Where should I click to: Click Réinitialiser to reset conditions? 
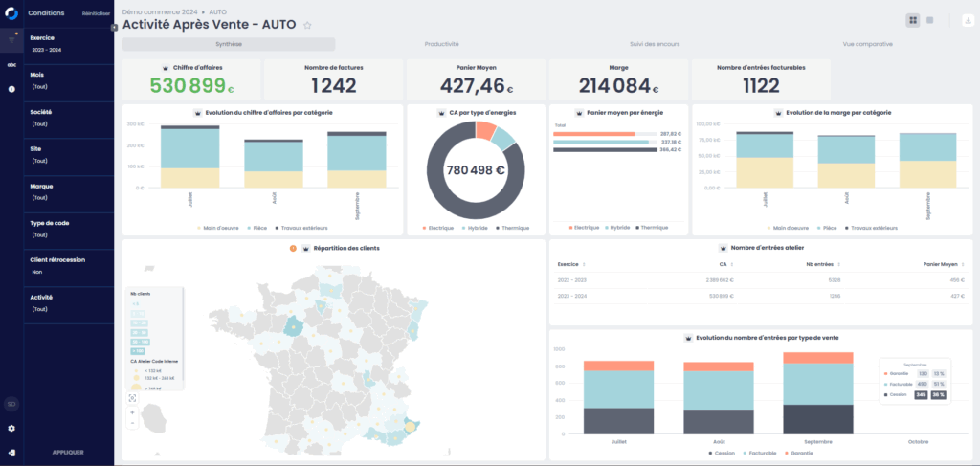pyautogui.click(x=96, y=13)
